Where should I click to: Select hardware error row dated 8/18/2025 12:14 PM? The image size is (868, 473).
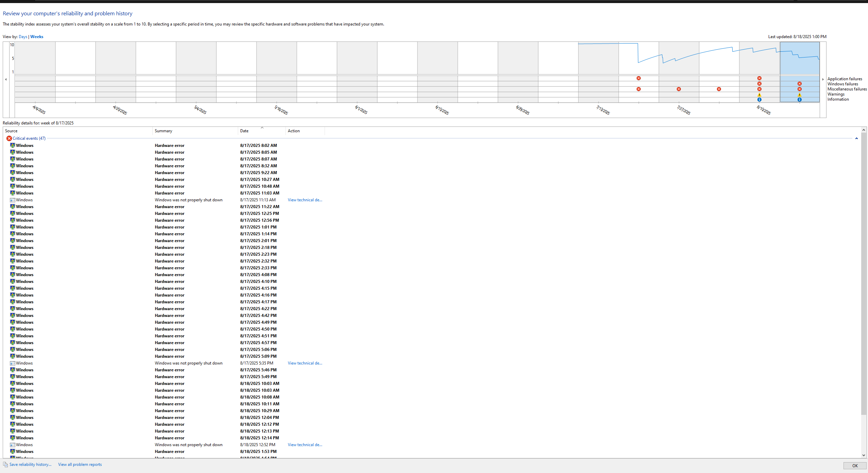(431, 438)
